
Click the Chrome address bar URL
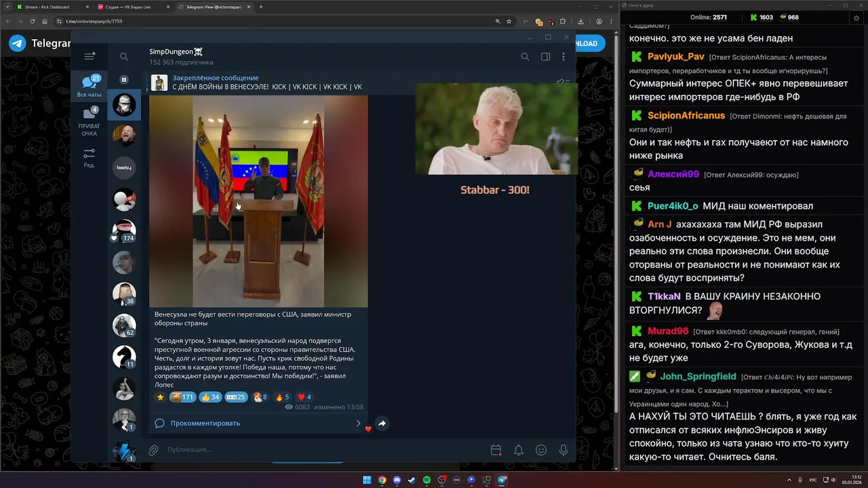(x=94, y=21)
